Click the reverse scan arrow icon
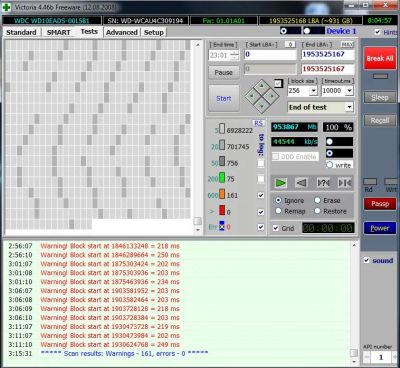The image size is (400, 368). coord(301,183)
